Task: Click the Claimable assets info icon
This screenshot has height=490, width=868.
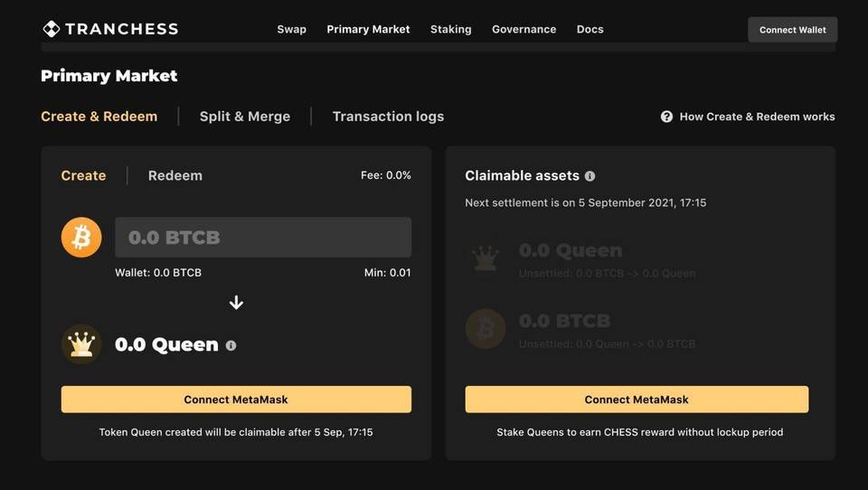Action: (590, 176)
